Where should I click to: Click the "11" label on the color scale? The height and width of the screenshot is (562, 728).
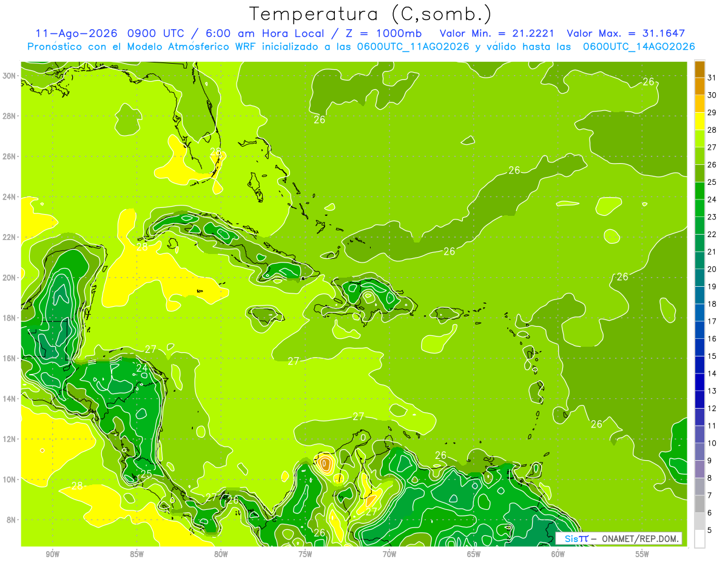click(712, 426)
